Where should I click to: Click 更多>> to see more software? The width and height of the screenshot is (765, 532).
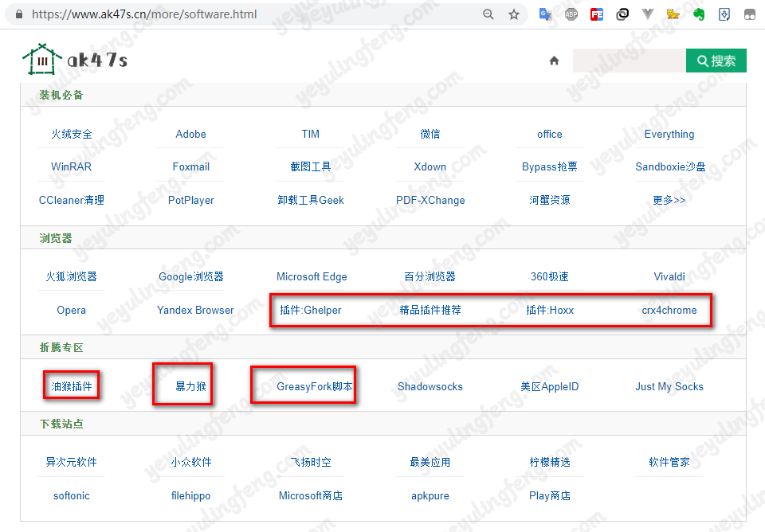pos(669,200)
